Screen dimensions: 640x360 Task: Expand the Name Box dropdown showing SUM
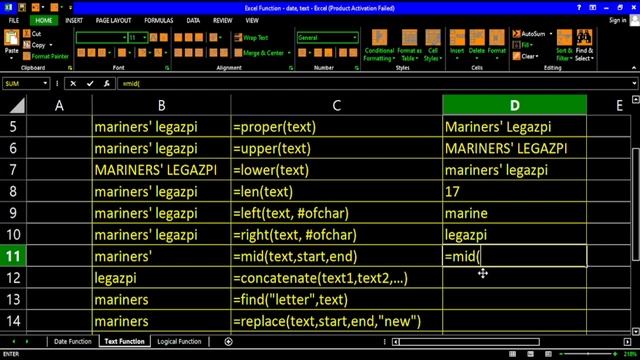[x=45, y=84]
